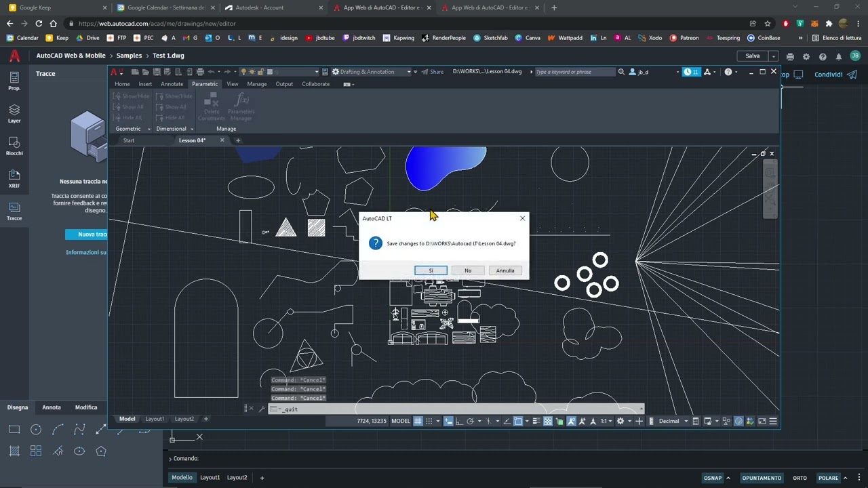Select the Hatch draw tool
Screen dimensions: 868x488
14,451
